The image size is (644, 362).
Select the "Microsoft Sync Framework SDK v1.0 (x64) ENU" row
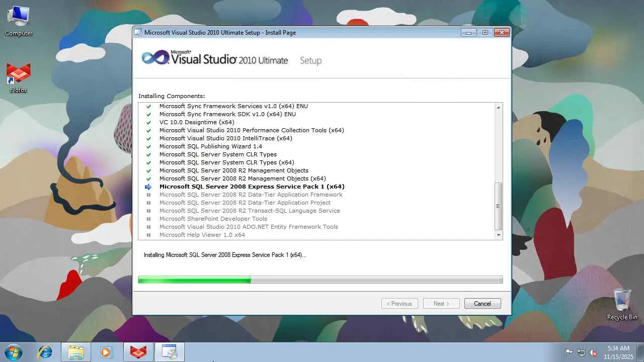point(227,114)
